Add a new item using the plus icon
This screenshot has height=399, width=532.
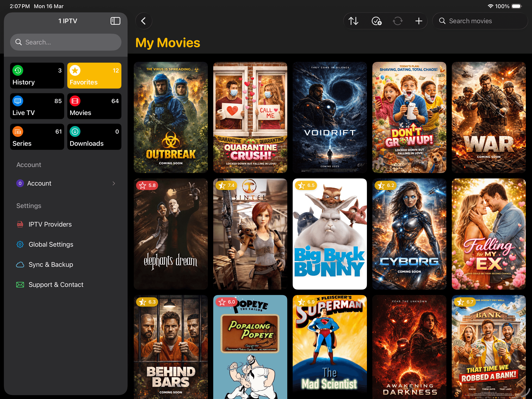point(419,21)
